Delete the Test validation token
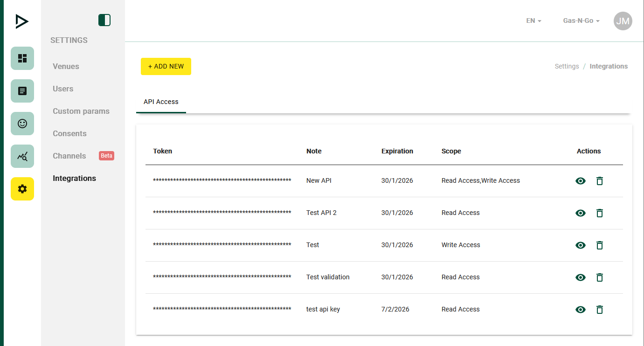 click(x=600, y=277)
